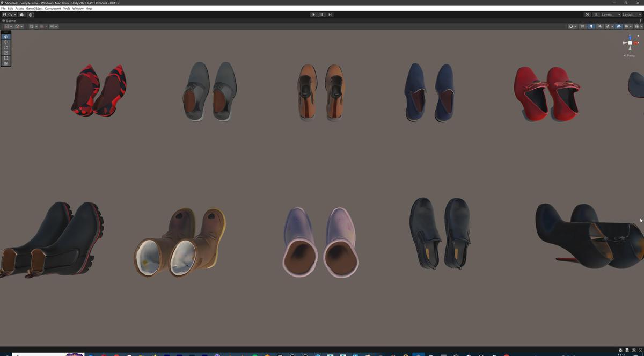Switch the Scene view to 2D mode
Image resolution: width=644 pixels, height=356 pixels.
pos(583,26)
